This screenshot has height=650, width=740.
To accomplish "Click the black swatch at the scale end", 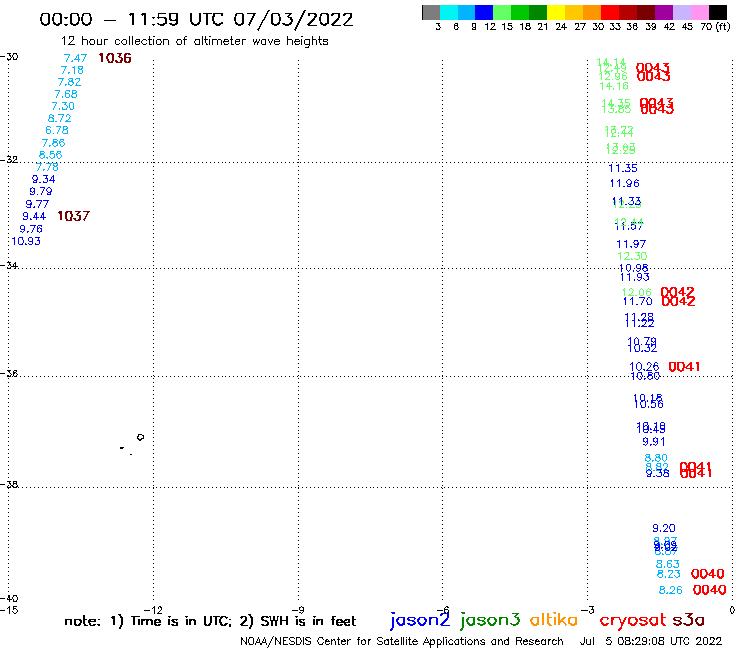I will [x=718, y=12].
